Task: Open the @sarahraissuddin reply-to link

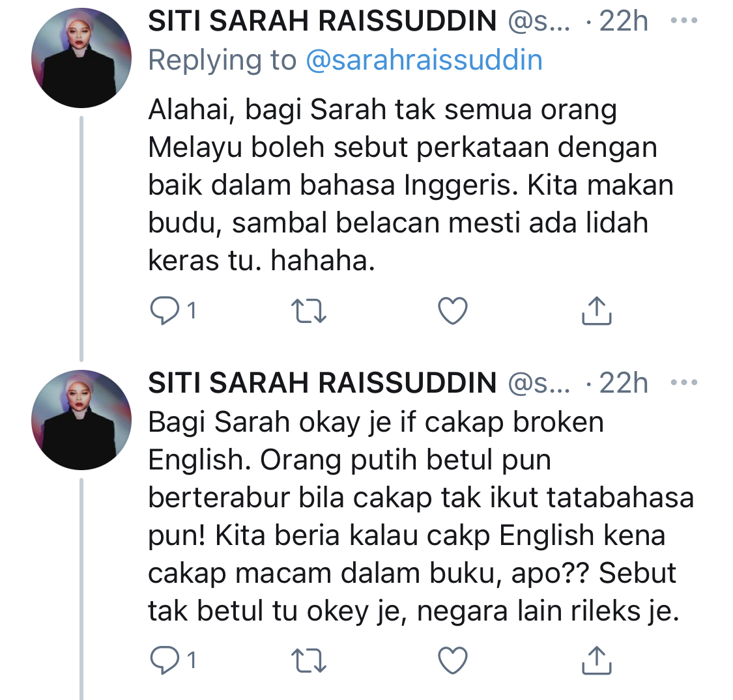Action: 424,61
